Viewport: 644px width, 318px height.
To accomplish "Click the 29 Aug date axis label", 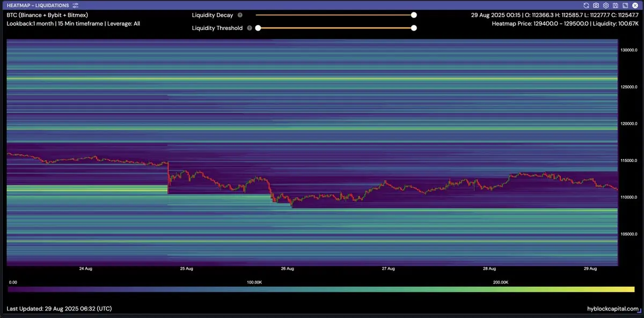I will tap(590, 269).
